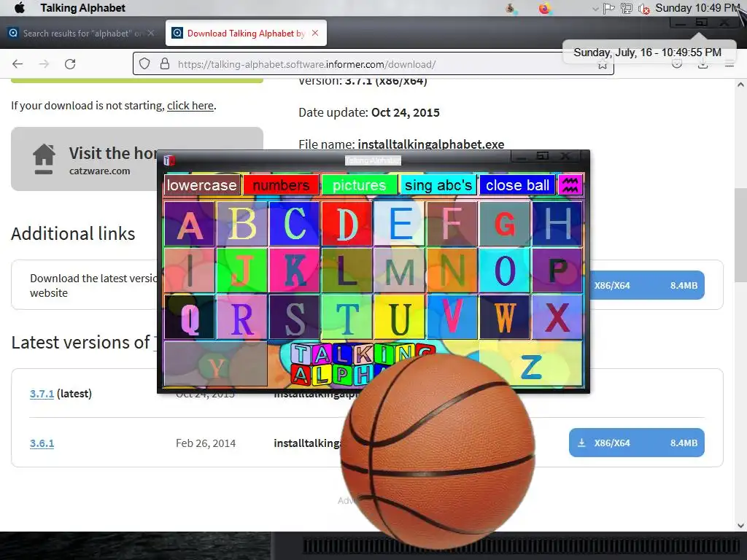Click the blue letter Z tile
This screenshot has height=560, width=747.
(531, 363)
